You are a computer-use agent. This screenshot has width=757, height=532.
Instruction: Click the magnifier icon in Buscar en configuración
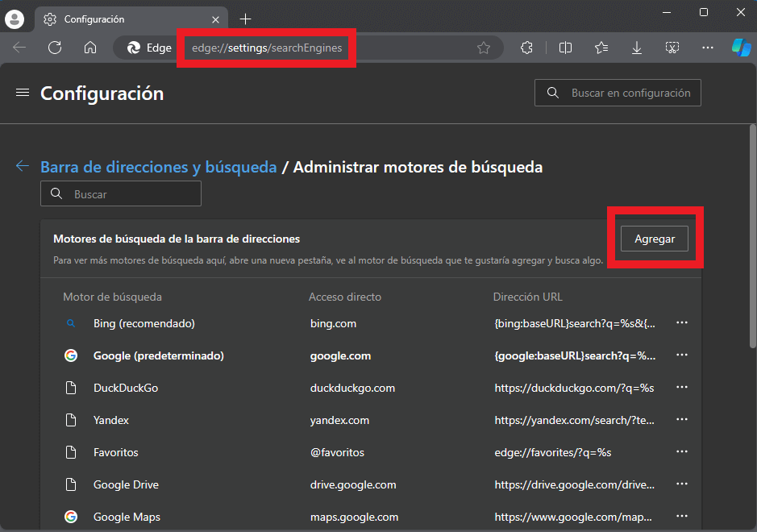[553, 93]
